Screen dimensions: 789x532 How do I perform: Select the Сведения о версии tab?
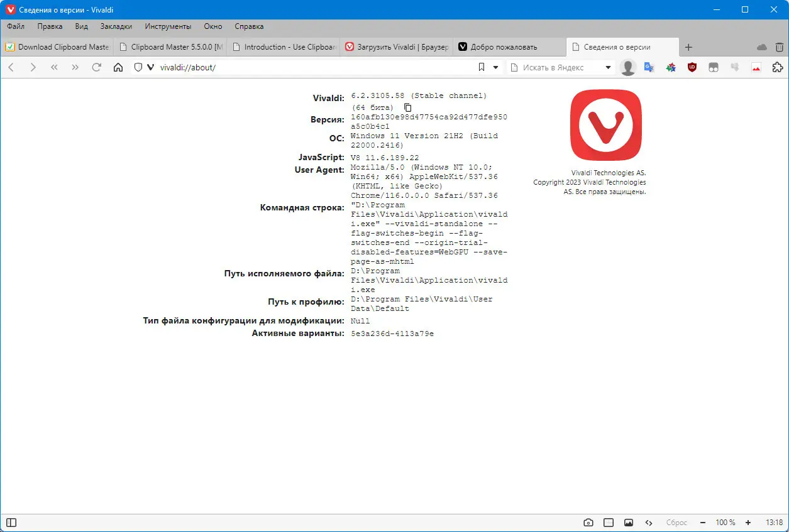coord(623,47)
